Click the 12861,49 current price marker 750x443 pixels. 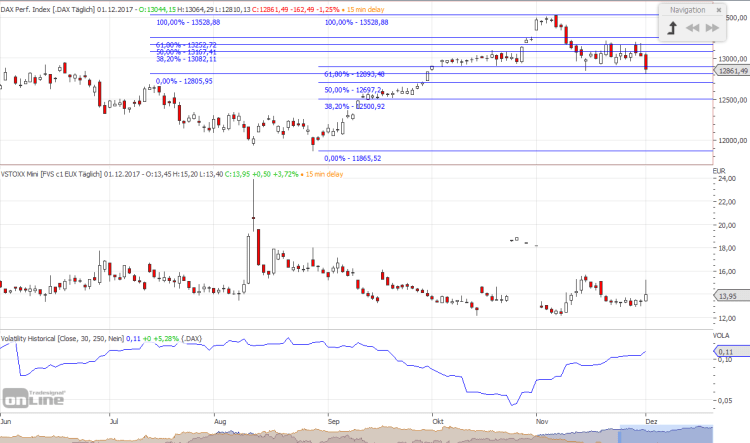point(731,71)
